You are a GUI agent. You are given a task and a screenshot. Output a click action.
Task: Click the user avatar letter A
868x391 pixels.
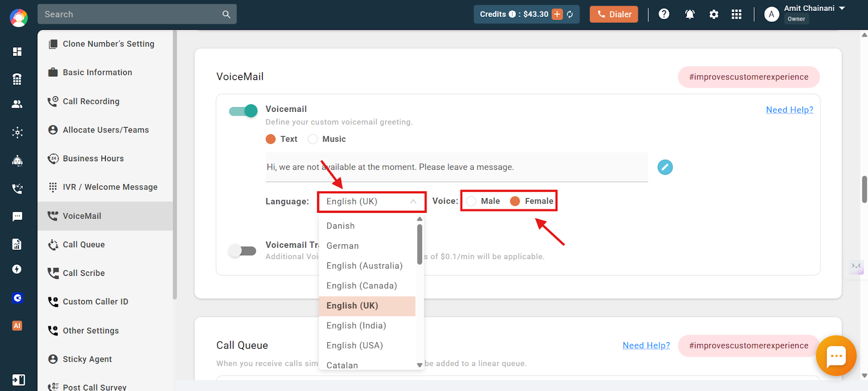(x=771, y=15)
